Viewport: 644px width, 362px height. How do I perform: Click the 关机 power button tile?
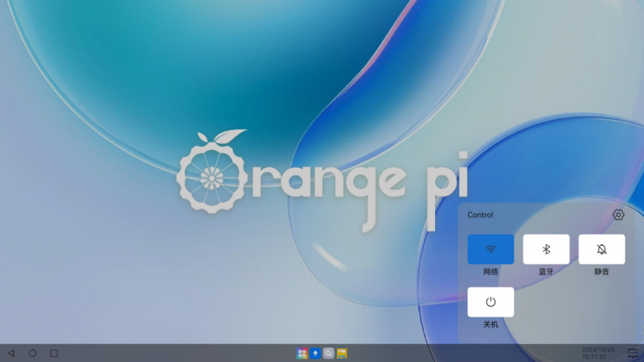point(490,302)
